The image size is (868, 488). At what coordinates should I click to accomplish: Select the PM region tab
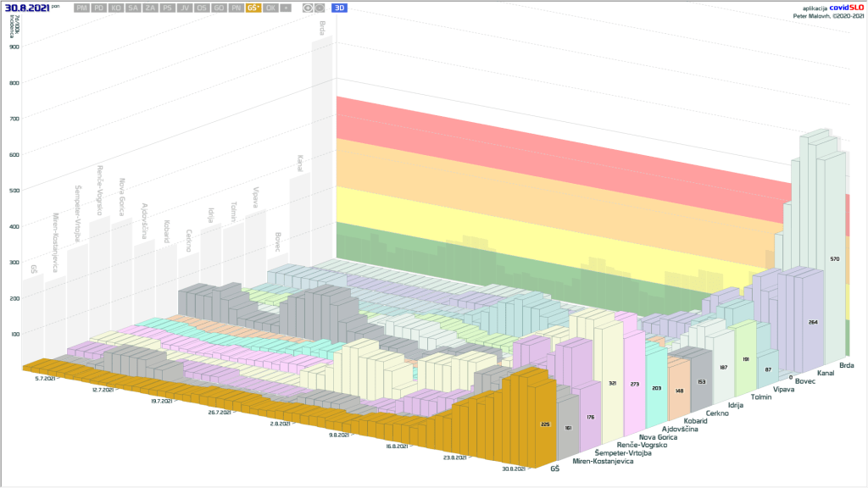(x=81, y=8)
